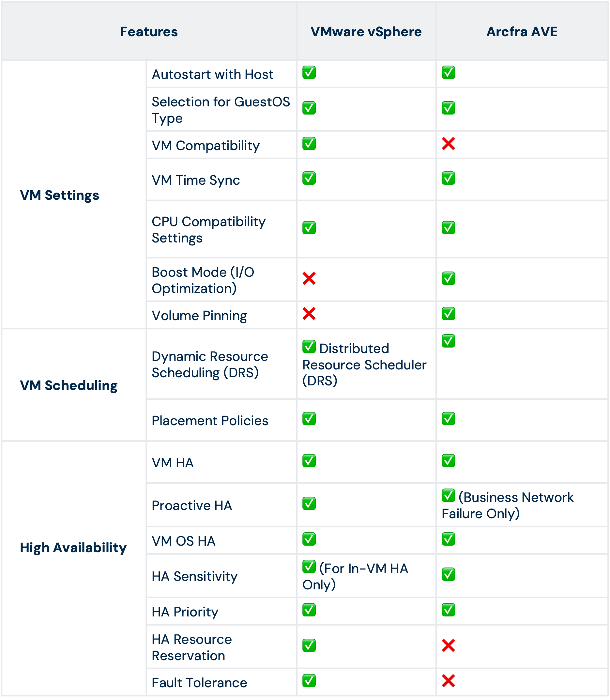The height and width of the screenshot is (700, 610).
Task: Click the red X for VMware Volume Pinning
Action: (x=309, y=314)
